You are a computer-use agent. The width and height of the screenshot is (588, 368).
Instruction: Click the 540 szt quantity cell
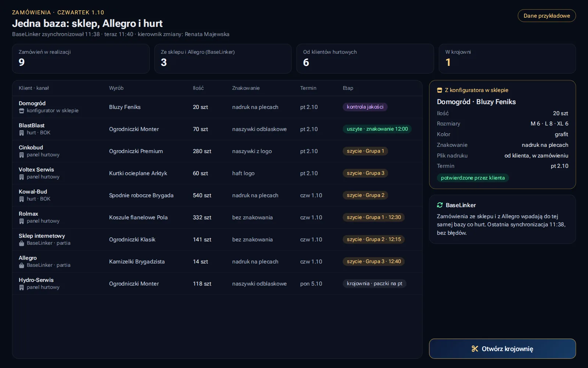click(x=202, y=195)
